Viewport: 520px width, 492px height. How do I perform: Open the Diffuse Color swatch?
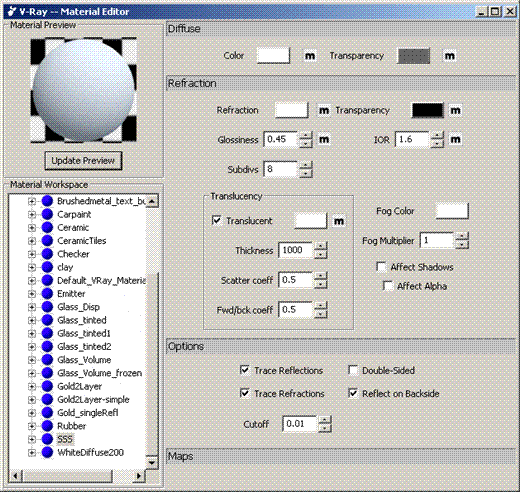tap(273, 55)
